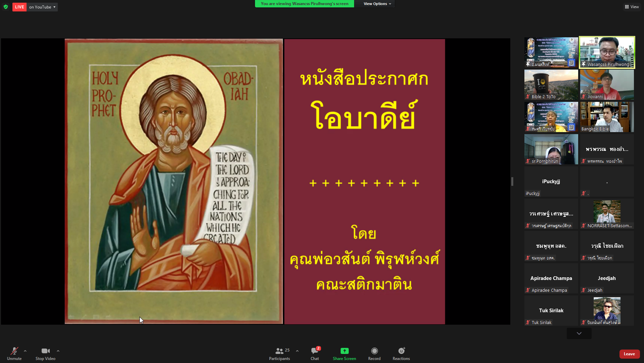Click the yellow Thai title text on slide
Screen dimensions: 644x363
[364, 99]
